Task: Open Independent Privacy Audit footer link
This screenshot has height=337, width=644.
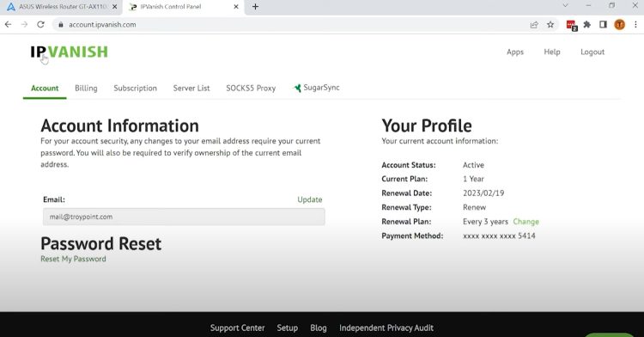Action: click(386, 328)
